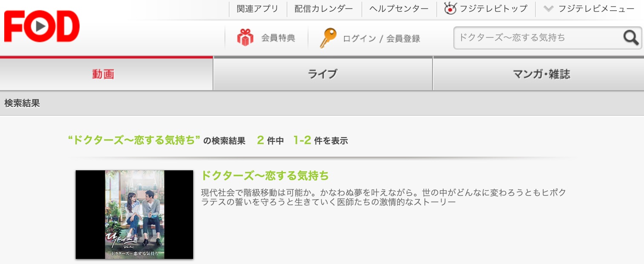The width and height of the screenshot is (644, 264).
Task: Open フジテレビメニュー dropdown text
Action: [x=596, y=9]
